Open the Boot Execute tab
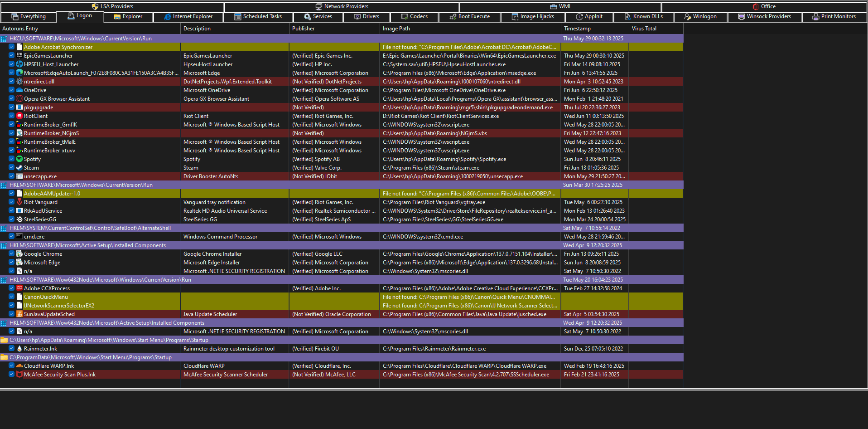 (470, 17)
